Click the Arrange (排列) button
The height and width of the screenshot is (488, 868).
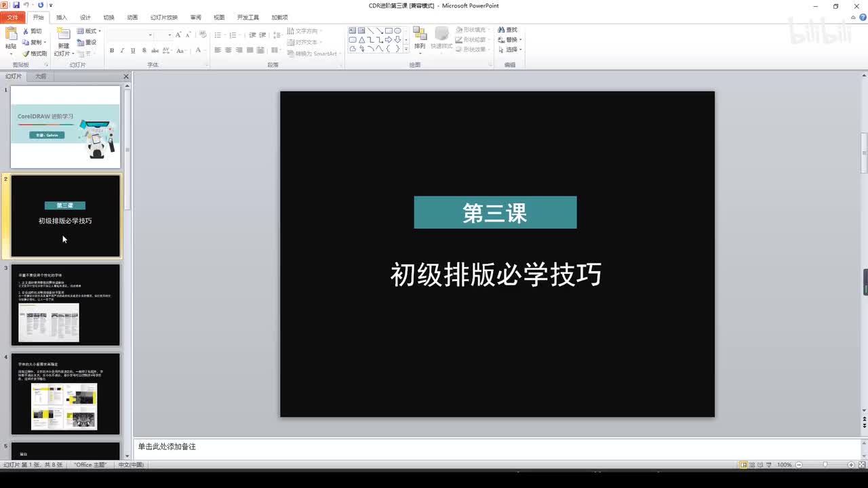(420, 39)
